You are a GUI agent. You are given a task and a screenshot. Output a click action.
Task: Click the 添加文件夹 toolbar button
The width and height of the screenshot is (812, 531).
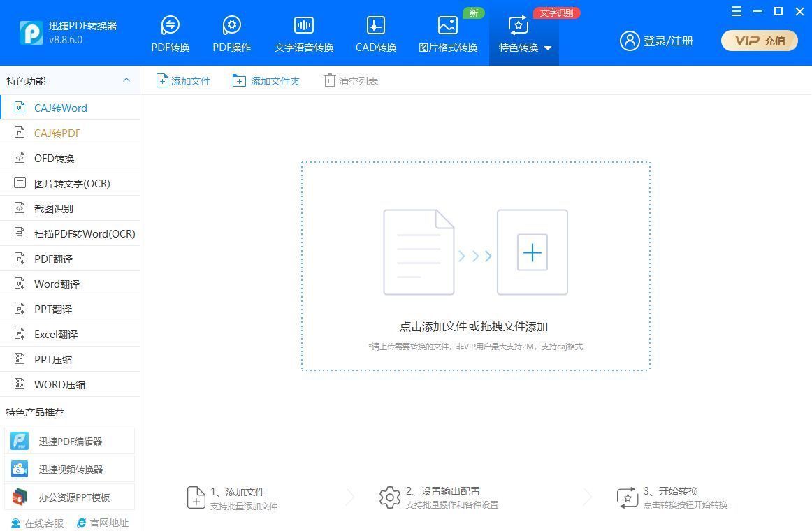coord(266,81)
